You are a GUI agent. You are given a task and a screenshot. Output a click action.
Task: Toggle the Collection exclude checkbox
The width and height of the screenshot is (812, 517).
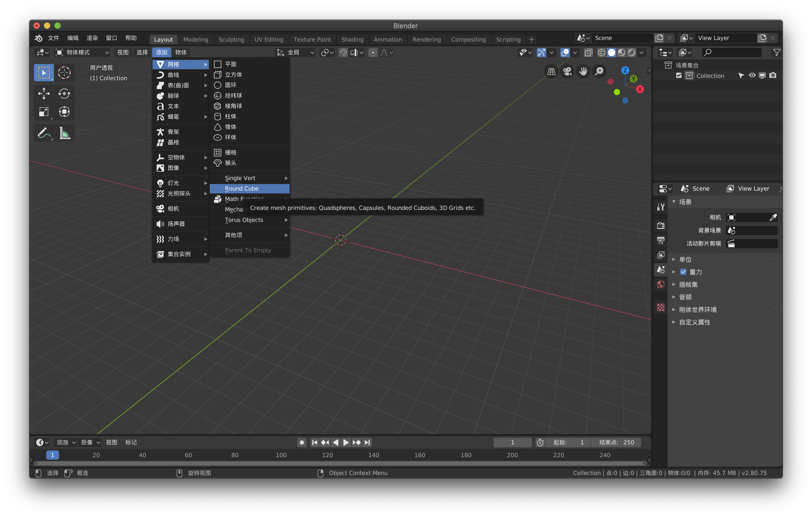tap(679, 76)
